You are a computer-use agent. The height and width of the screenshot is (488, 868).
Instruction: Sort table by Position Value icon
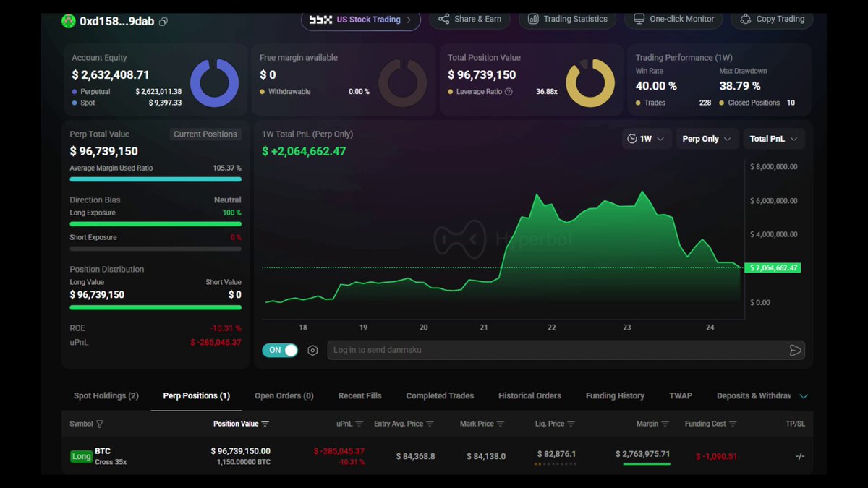tap(265, 424)
